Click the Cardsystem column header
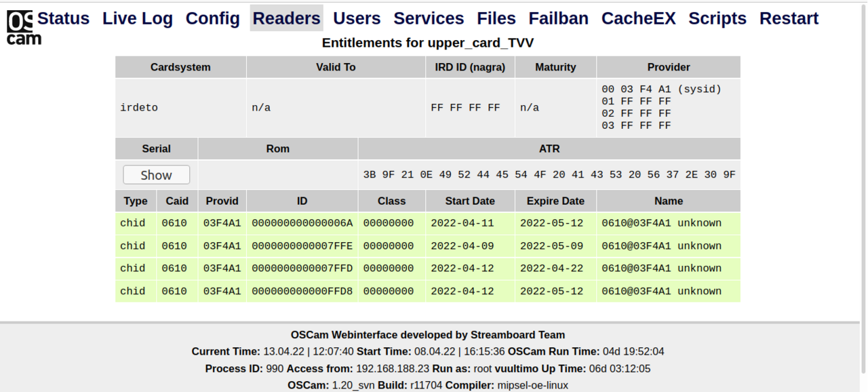The height and width of the screenshot is (392, 868). pos(180,66)
